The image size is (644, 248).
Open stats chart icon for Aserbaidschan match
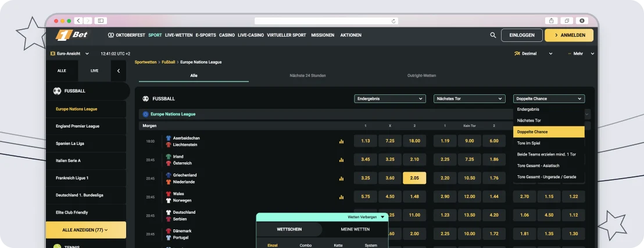(x=341, y=141)
